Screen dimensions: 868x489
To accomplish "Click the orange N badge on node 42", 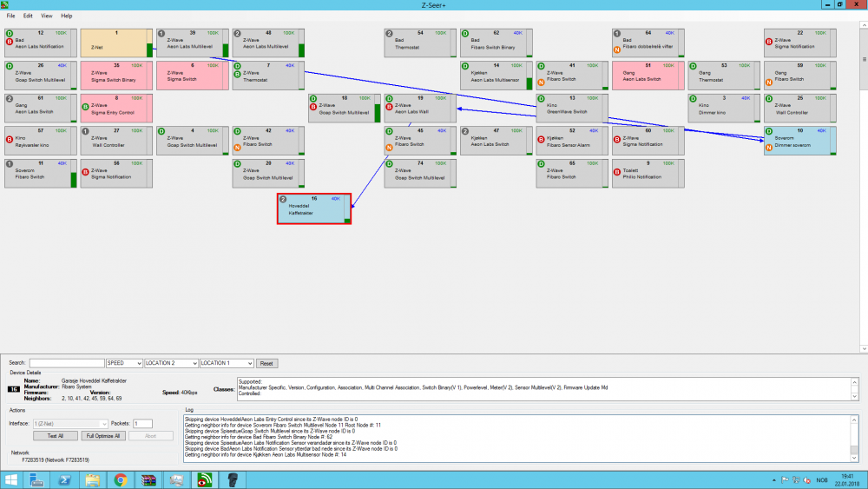I will pyautogui.click(x=237, y=147).
